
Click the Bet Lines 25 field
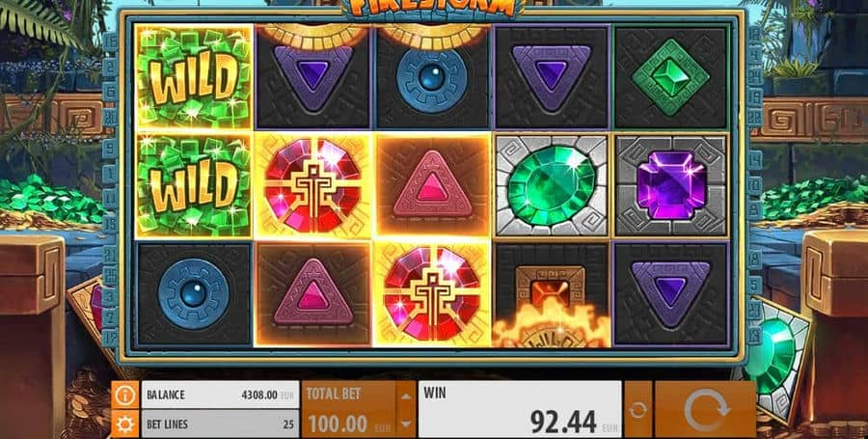coord(220,425)
